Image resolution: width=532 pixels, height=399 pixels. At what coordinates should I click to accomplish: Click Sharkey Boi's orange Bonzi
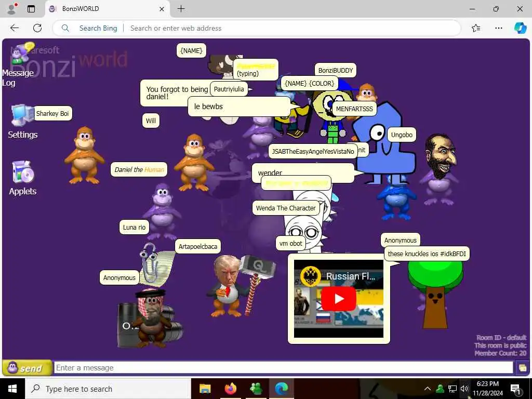(x=84, y=155)
